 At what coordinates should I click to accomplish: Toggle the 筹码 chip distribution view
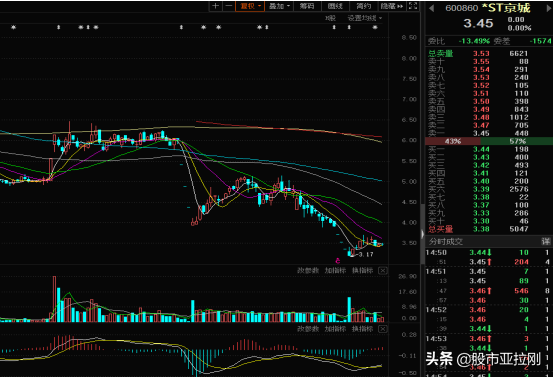tap(307, 6)
